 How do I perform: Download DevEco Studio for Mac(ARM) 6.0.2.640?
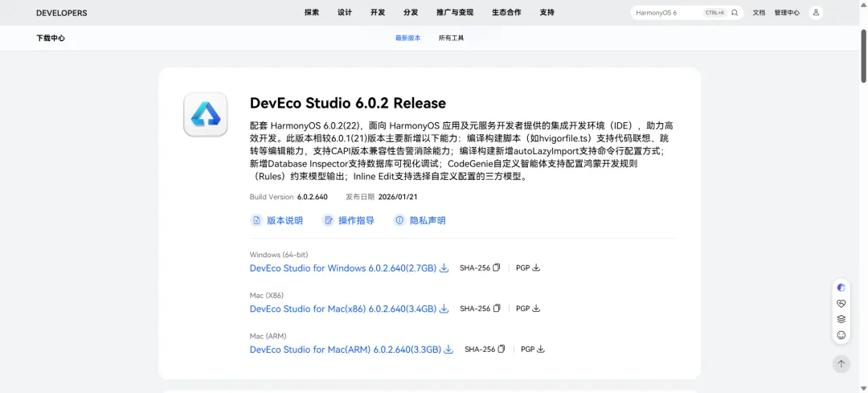[x=346, y=350]
